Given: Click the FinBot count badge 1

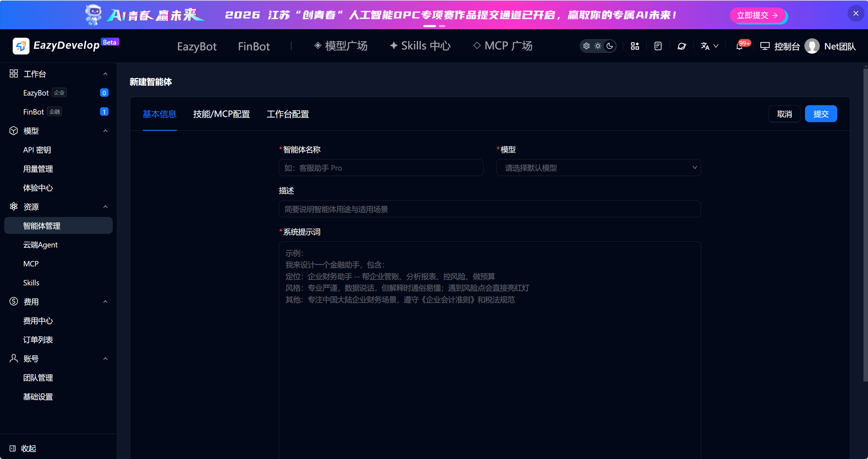Looking at the screenshot, I should [x=104, y=112].
